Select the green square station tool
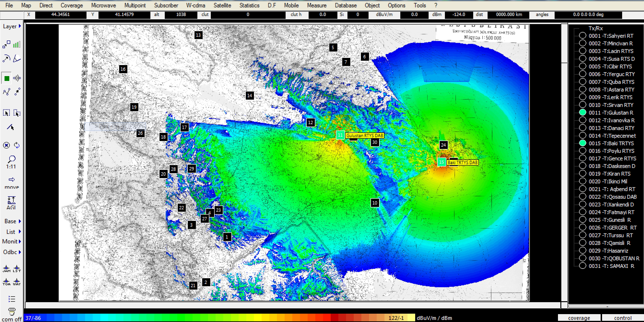The image size is (644, 322). coord(7,78)
